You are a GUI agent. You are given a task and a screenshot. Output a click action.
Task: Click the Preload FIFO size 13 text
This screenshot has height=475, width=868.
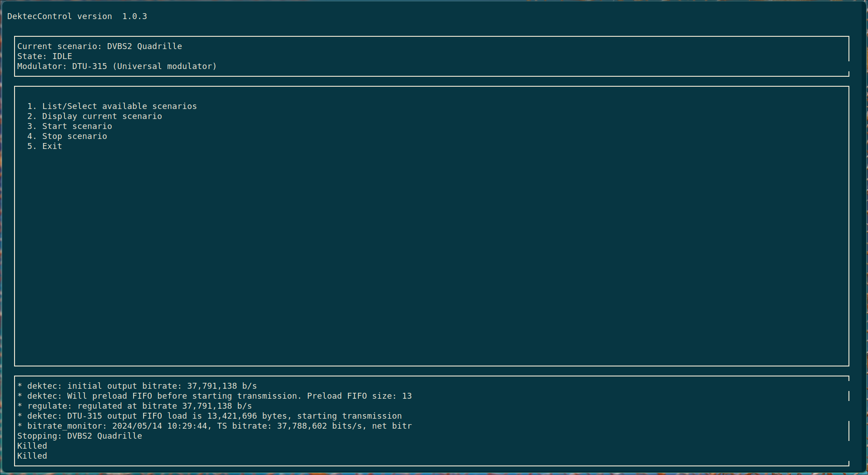click(x=359, y=396)
